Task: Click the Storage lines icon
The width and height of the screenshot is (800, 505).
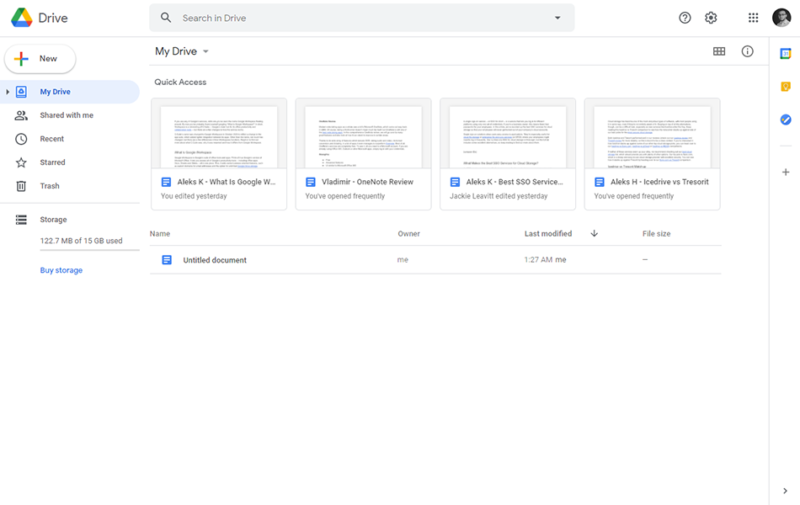Action: (21, 219)
